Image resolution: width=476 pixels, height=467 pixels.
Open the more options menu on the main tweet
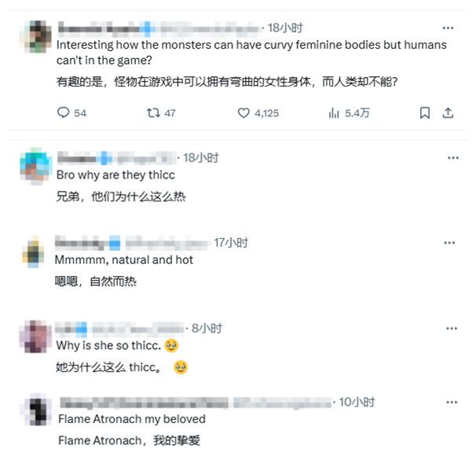[x=448, y=28]
